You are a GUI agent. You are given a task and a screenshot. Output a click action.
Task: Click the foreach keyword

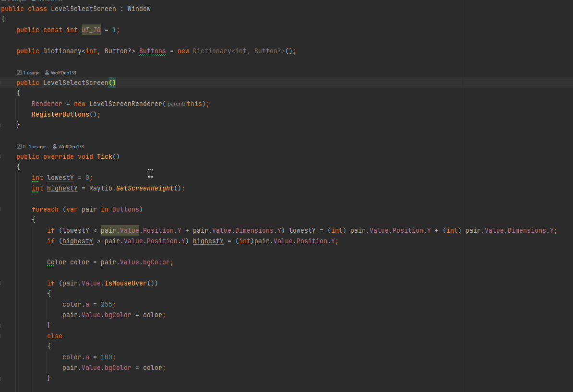(45, 209)
